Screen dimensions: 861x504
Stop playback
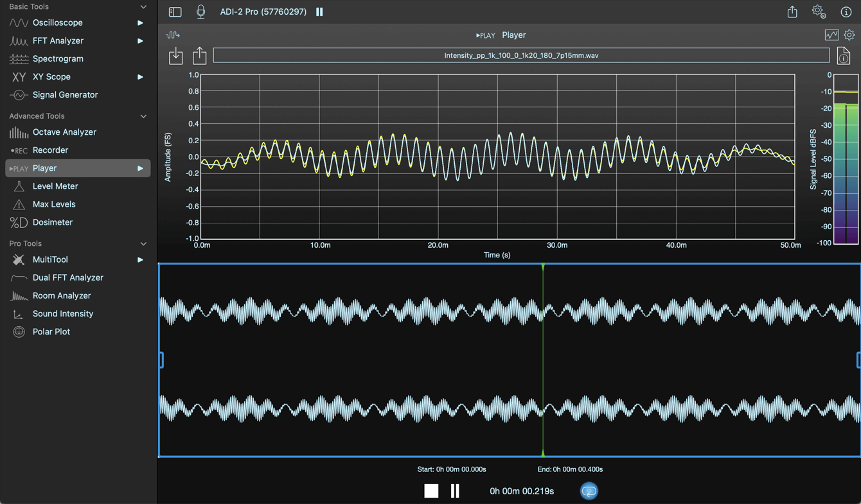(x=431, y=491)
